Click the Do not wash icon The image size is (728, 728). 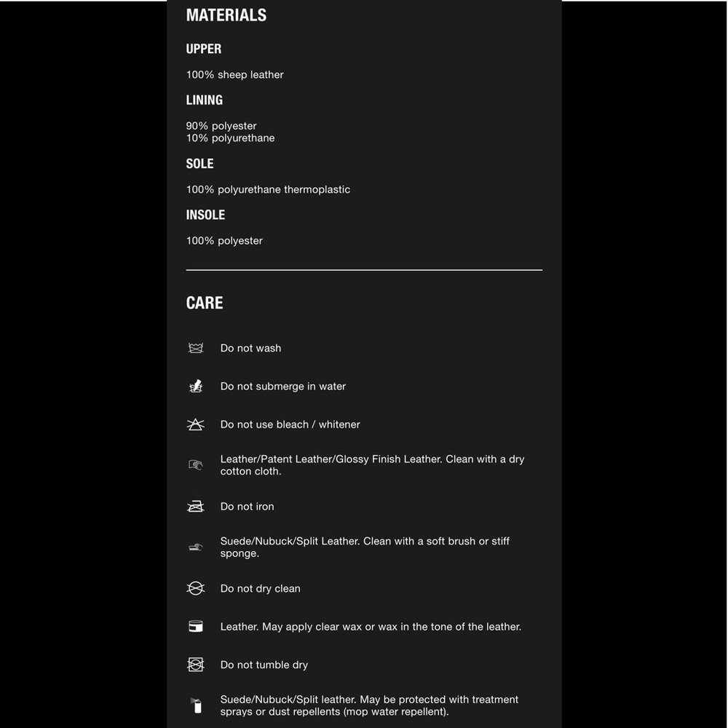[x=195, y=348]
